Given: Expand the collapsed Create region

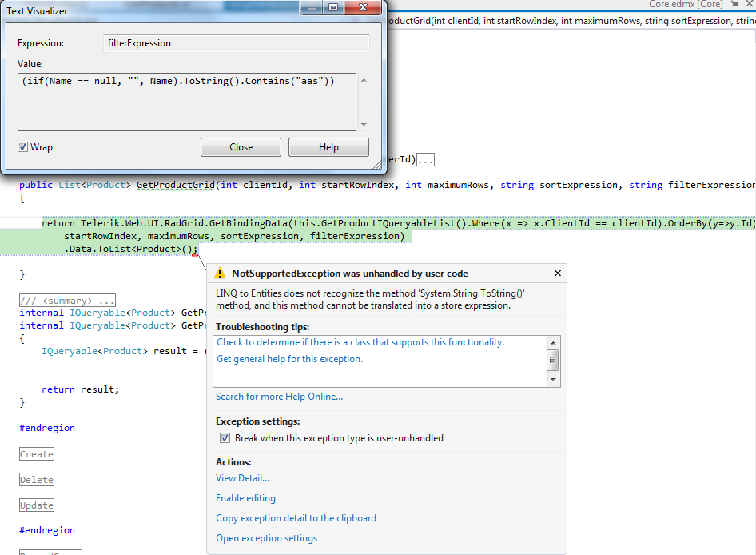Looking at the screenshot, I should 37,454.
